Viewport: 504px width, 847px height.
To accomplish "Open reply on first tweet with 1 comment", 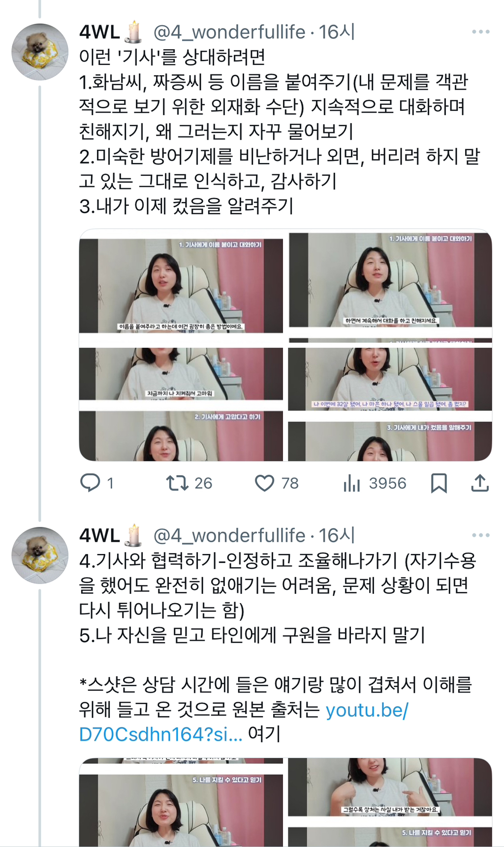I will pyautogui.click(x=97, y=483).
